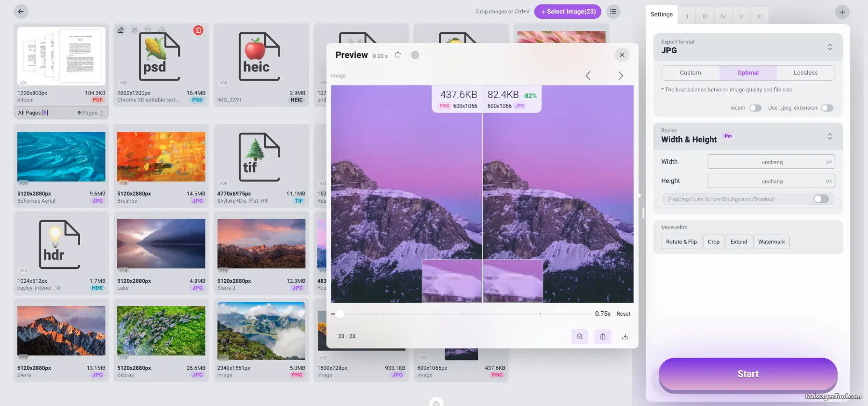Click the edit pencil icon on PSD card

(121, 30)
